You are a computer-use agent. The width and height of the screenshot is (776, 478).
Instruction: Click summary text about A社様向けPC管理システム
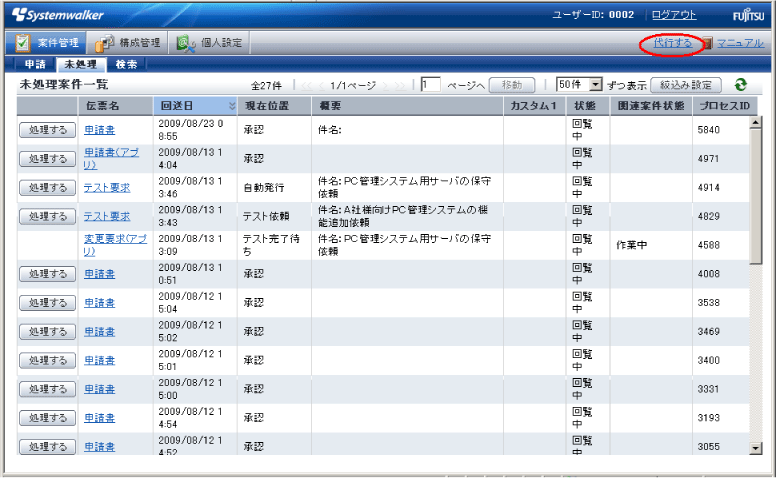coord(403,216)
